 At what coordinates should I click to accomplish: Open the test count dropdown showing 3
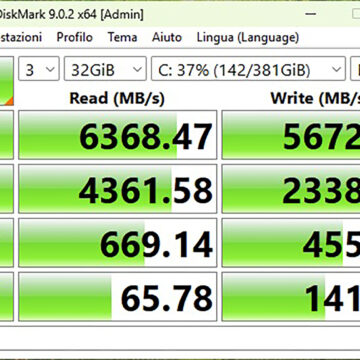(x=39, y=69)
